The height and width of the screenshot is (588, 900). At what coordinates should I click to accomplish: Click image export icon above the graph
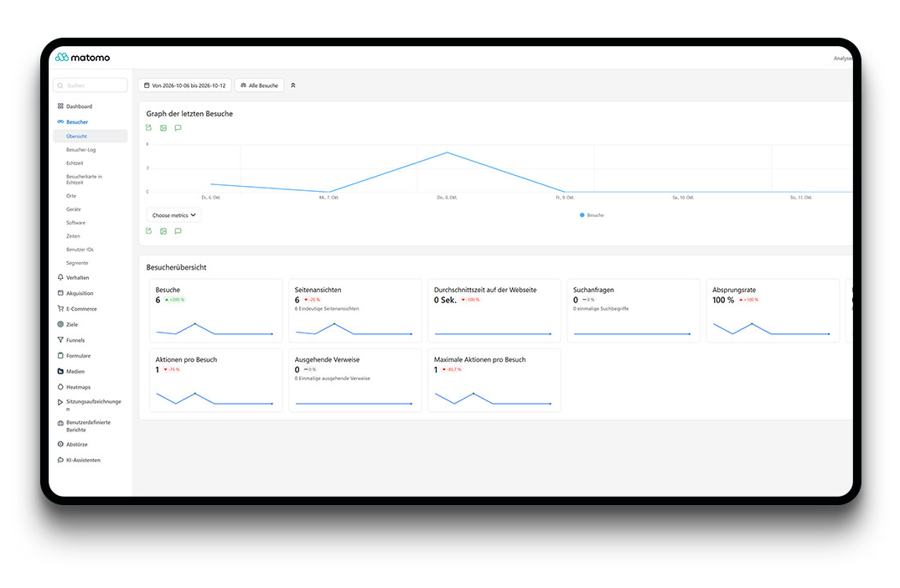[x=163, y=128]
